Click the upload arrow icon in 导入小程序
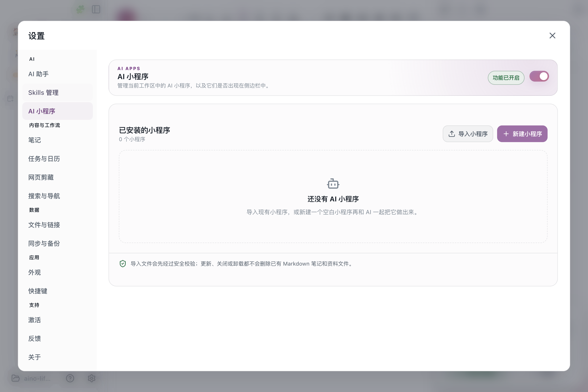 tap(452, 134)
